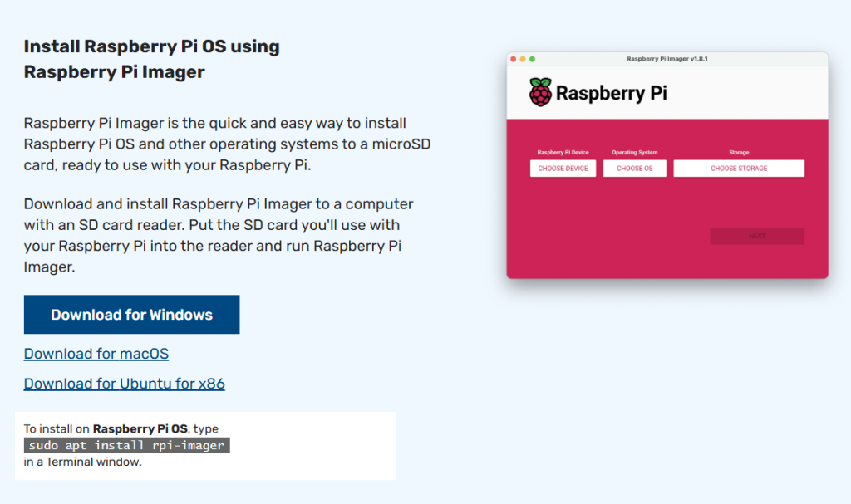This screenshot has height=504, width=851.
Task: Open the Download for macOS link
Action: point(96,354)
